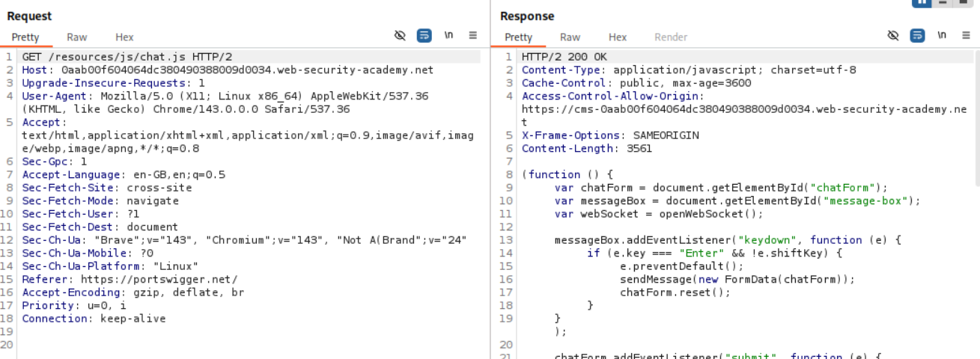Switch to the Raw tab in Request
980x359 pixels.
[x=76, y=37]
